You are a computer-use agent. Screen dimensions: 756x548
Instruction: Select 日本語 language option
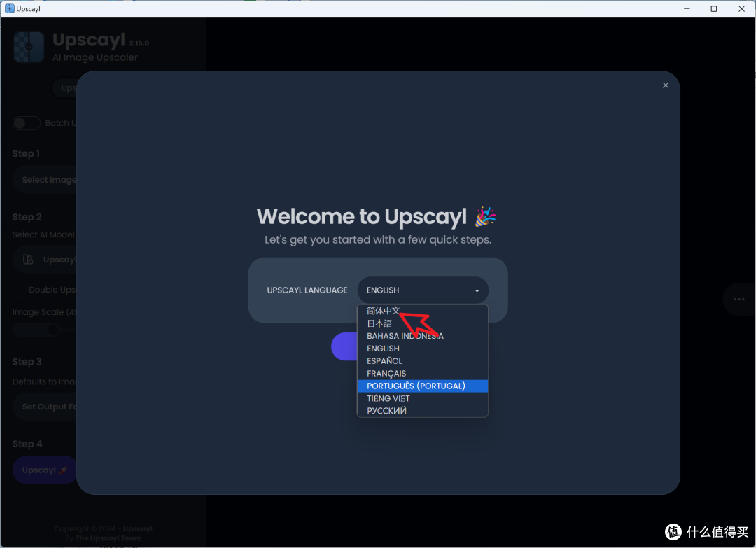tap(422, 323)
